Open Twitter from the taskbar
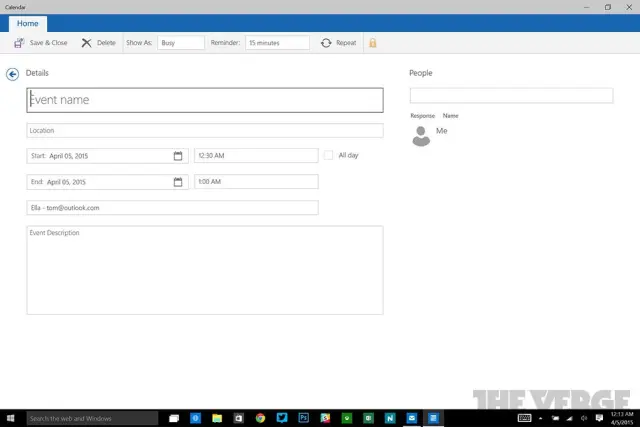 [x=282, y=418]
